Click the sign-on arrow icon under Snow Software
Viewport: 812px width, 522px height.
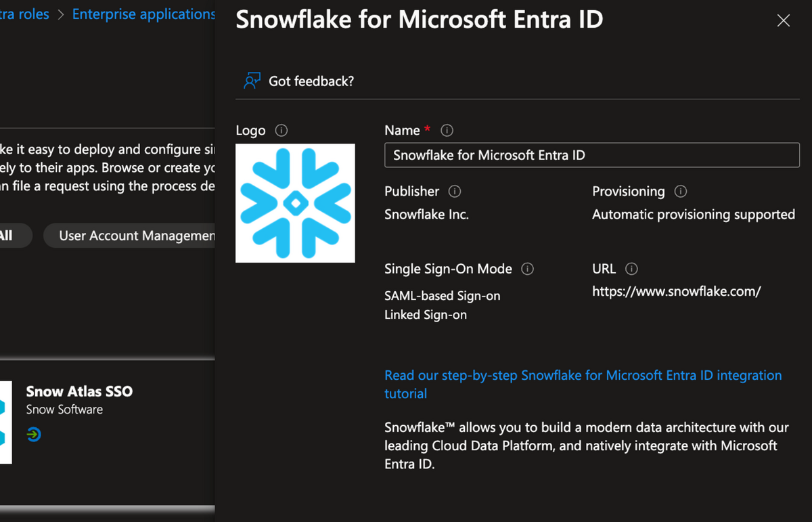tap(34, 434)
